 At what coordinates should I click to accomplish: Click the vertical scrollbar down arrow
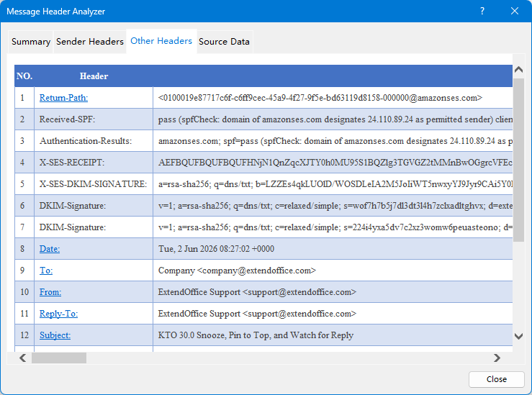pos(518,336)
